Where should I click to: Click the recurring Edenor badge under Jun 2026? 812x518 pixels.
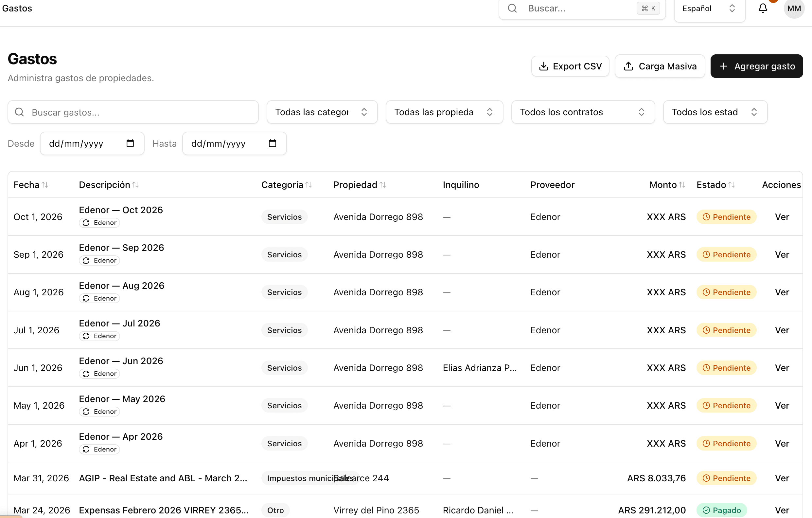click(x=99, y=374)
